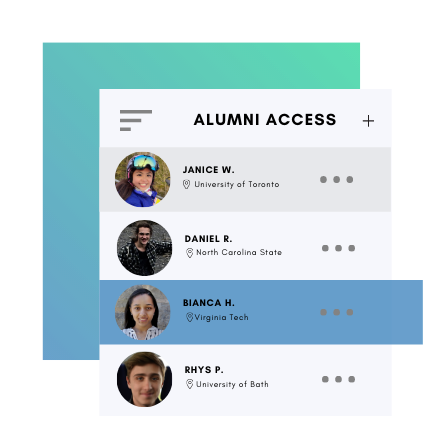This screenshot has height=423, width=423.
Task: Open the three-dot menu for Daniel R.
Action: tap(338, 248)
